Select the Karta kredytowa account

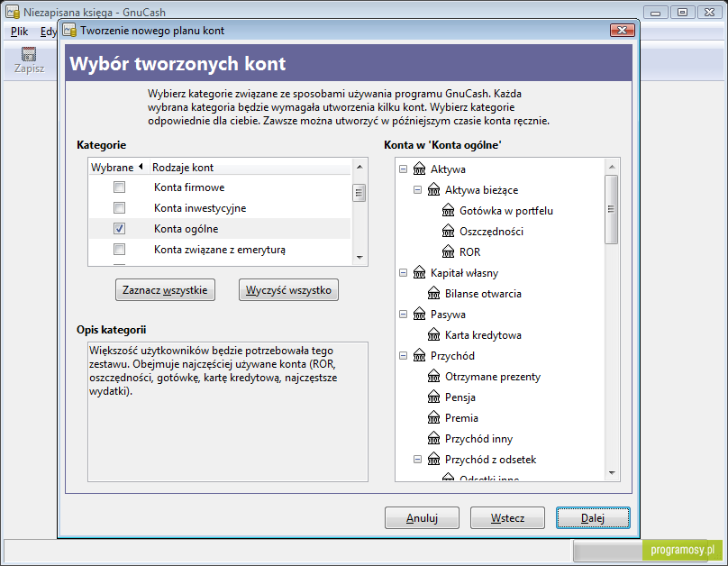click(x=483, y=334)
